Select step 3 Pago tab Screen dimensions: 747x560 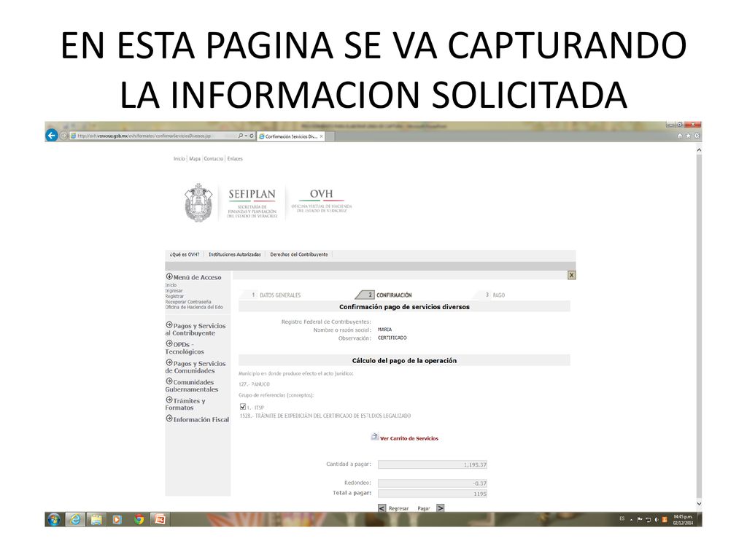tap(495, 295)
